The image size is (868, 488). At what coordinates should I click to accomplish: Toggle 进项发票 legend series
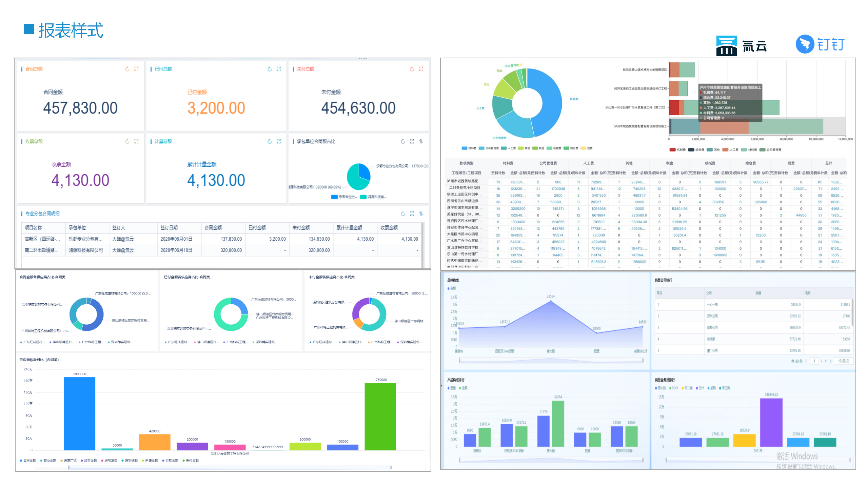pos(110,461)
